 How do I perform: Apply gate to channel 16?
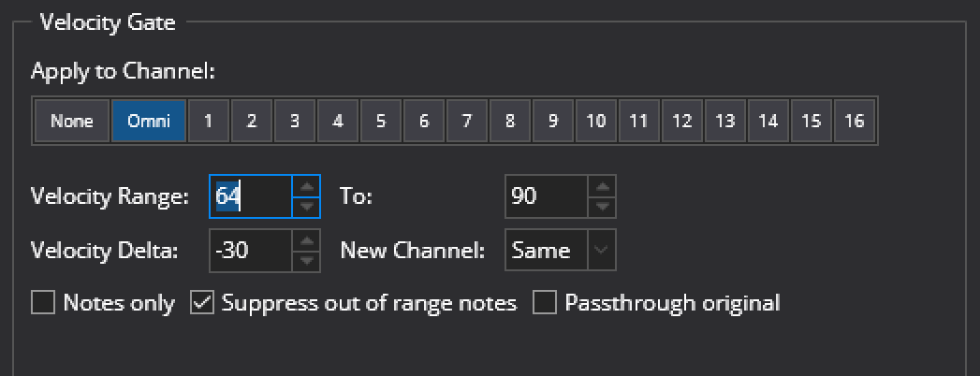(x=854, y=122)
